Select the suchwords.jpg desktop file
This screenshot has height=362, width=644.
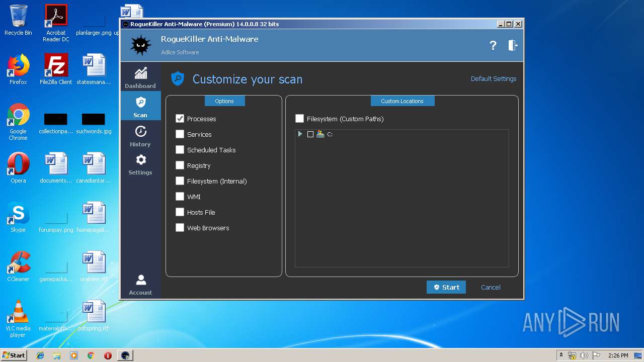pyautogui.click(x=94, y=124)
